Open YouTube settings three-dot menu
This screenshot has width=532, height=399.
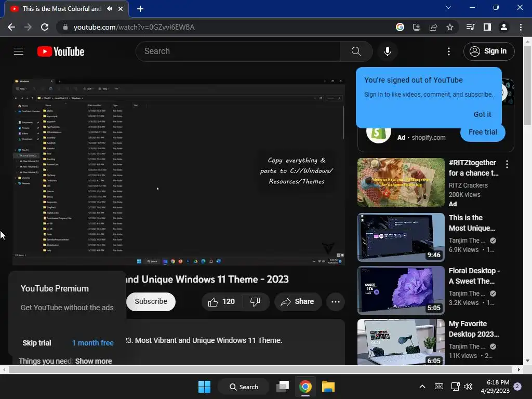(449, 51)
